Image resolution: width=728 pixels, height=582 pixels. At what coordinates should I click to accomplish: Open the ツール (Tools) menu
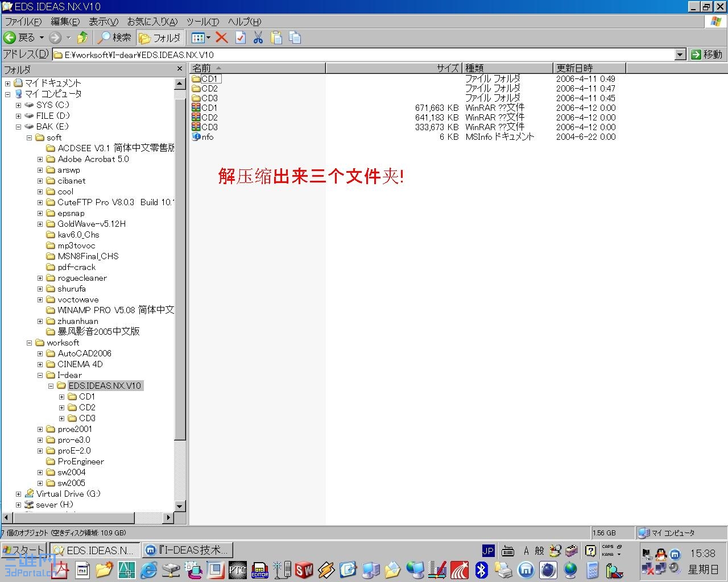click(203, 22)
